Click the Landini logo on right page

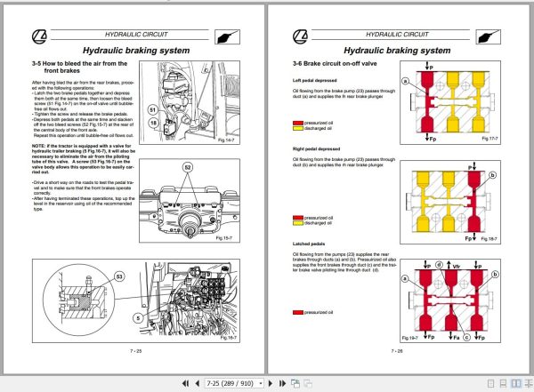pos(301,36)
